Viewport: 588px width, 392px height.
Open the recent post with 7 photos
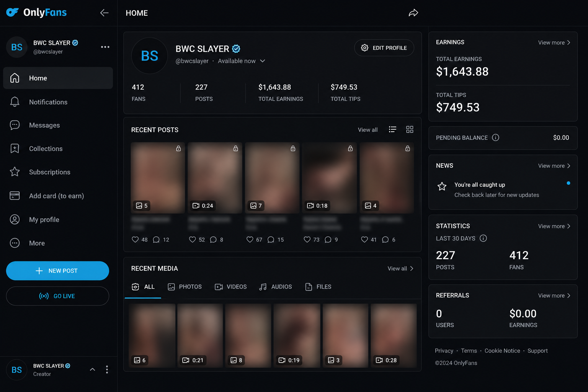[x=272, y=178]
